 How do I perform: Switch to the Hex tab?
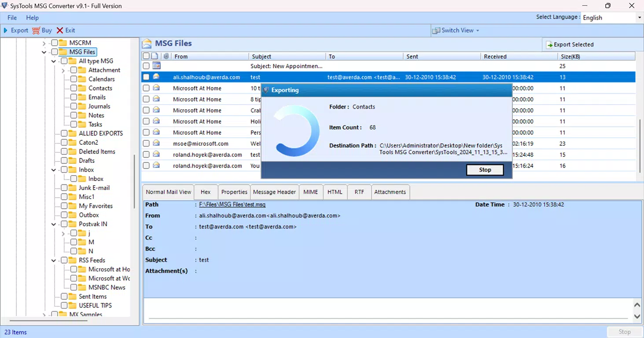click(x=206, y=192)
